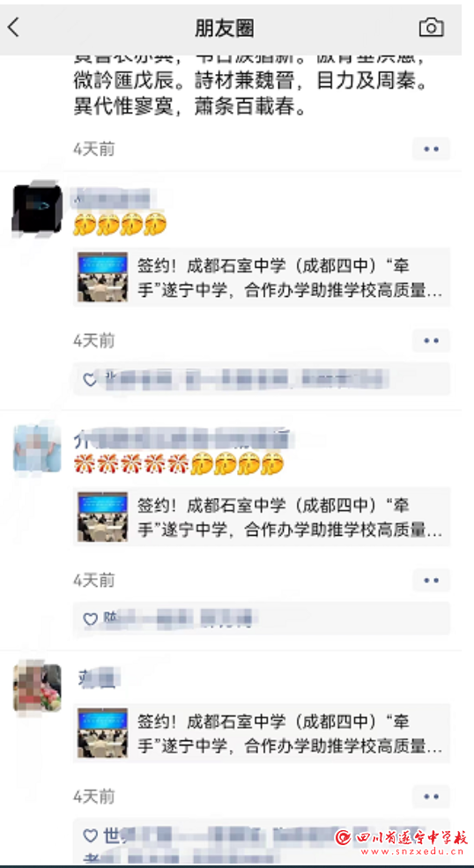Image resolution: width=474 pixels, height=868 pixels.
Task: Tap the heart likes icon under third article
Action: coord(90,835)
